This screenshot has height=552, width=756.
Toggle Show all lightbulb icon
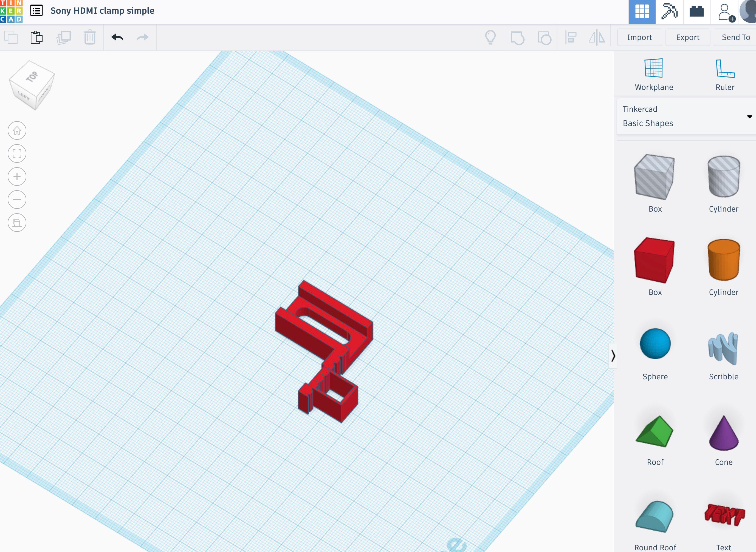coord(490,38)
